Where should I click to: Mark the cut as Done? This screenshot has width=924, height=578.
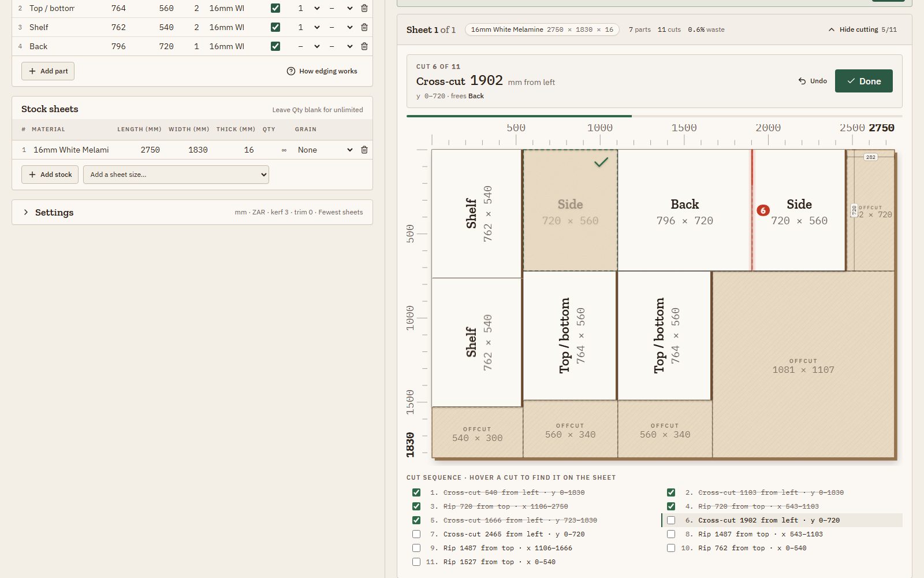[x=863, y=81]
